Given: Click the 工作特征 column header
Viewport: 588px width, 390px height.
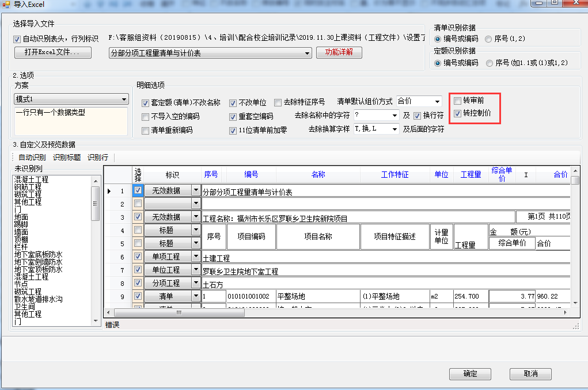Looking at the screenshot, I should click(395, 175).
